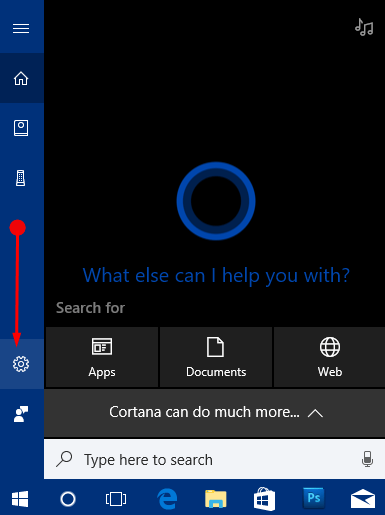Open the Devices icon in sidebar

pos(21,178)
